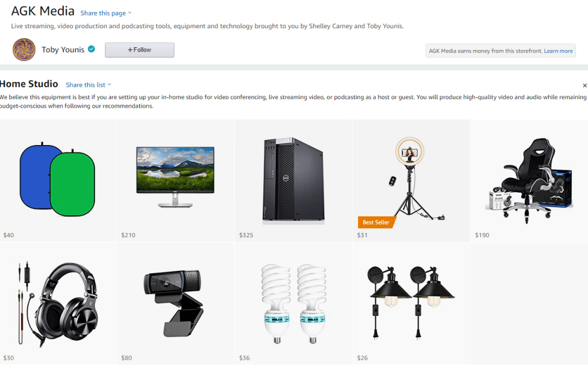Open the spiral light bulbs product
This screenshot has height=366, width=588.
(294, 304)
